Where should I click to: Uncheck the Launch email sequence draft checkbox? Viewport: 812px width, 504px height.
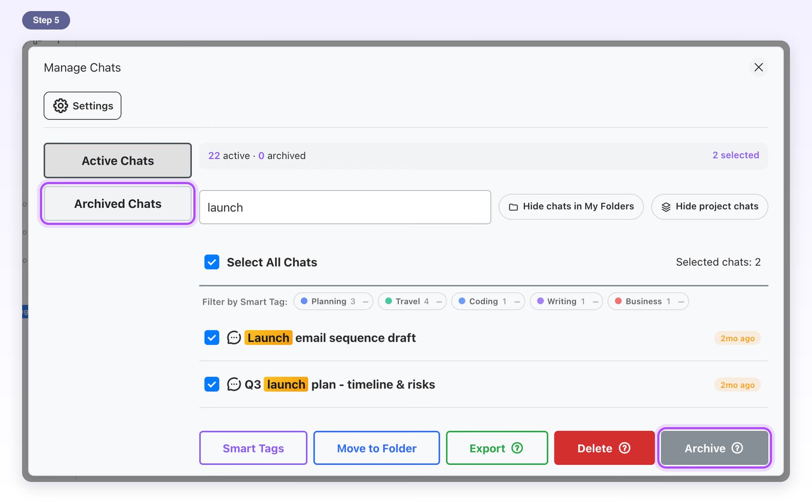[x=212, y=338]
